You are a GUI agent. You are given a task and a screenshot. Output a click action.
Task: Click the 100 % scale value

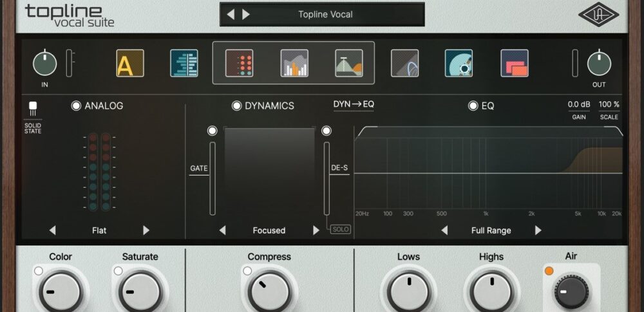[x=609, y=104]
